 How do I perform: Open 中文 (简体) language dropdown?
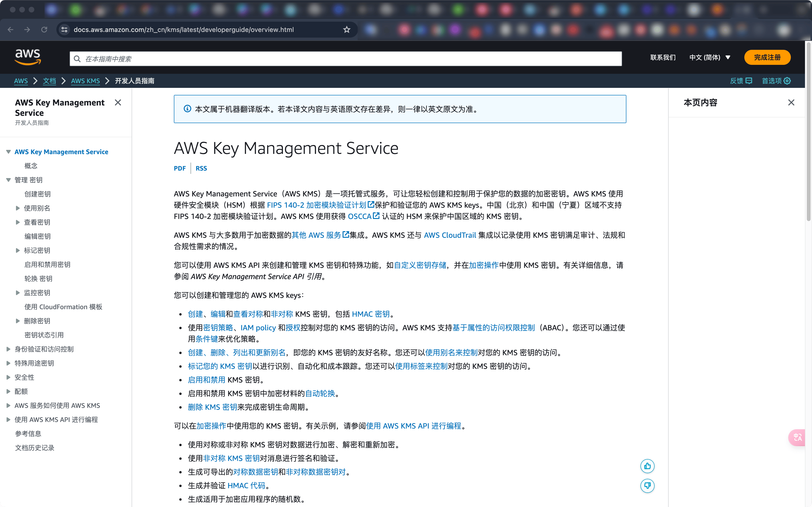(710, 57)
